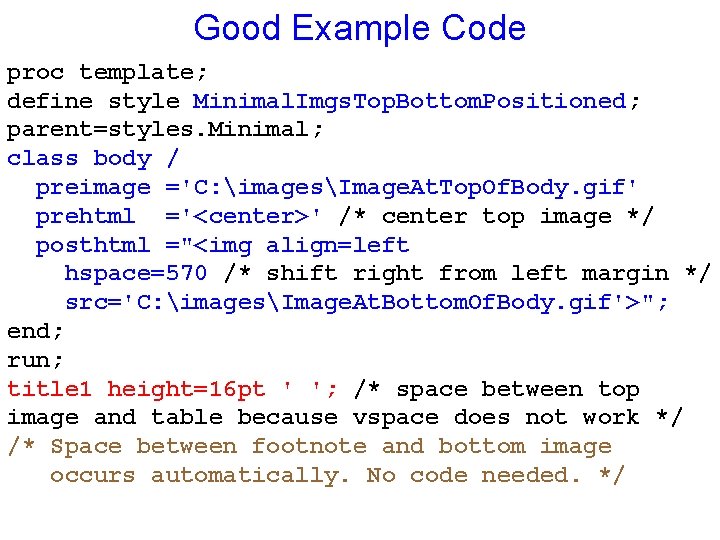
Task: Click the 'Good Example Code' slide title
Action: [x=360, y=28]
